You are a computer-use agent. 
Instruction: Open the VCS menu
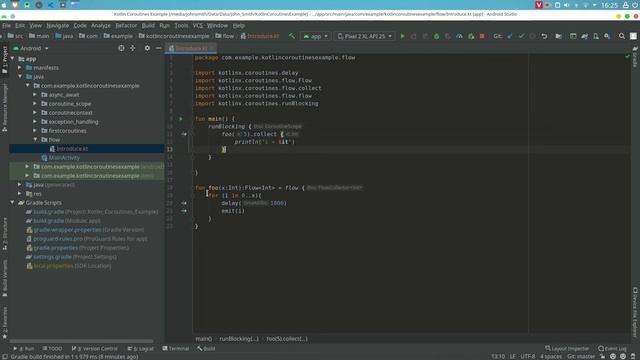pyautogui.click(x=198, y=25)
